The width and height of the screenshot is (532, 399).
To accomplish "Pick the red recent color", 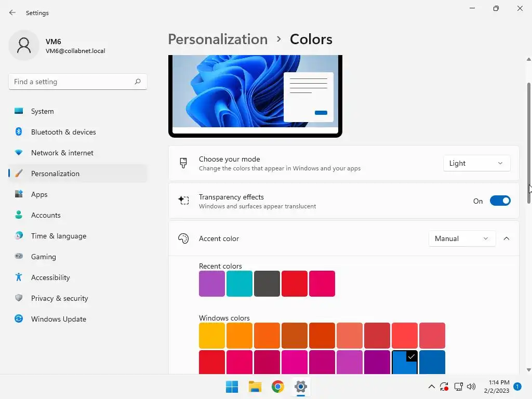I will coord(295,284).
